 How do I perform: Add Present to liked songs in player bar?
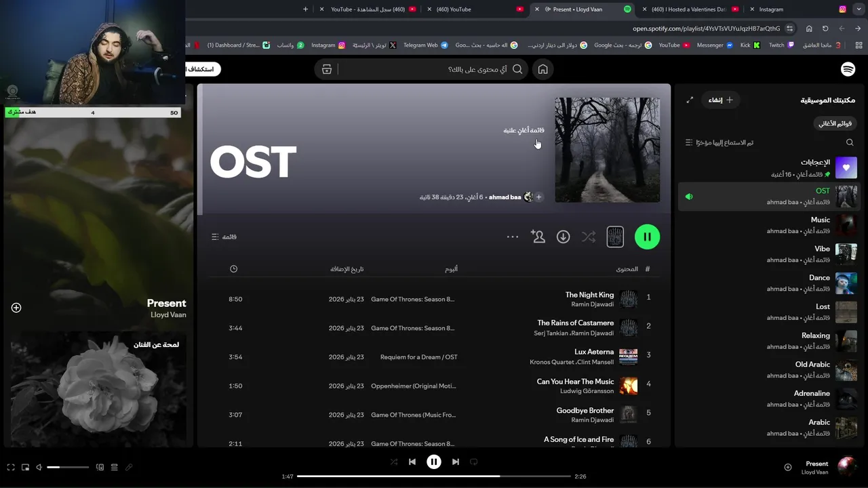click(x=788, y=467)
